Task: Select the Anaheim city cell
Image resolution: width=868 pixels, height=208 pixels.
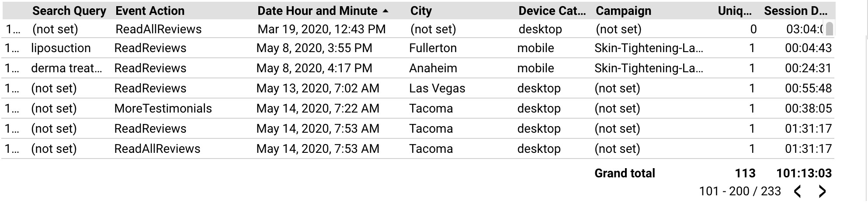Action: click(433, 68)
